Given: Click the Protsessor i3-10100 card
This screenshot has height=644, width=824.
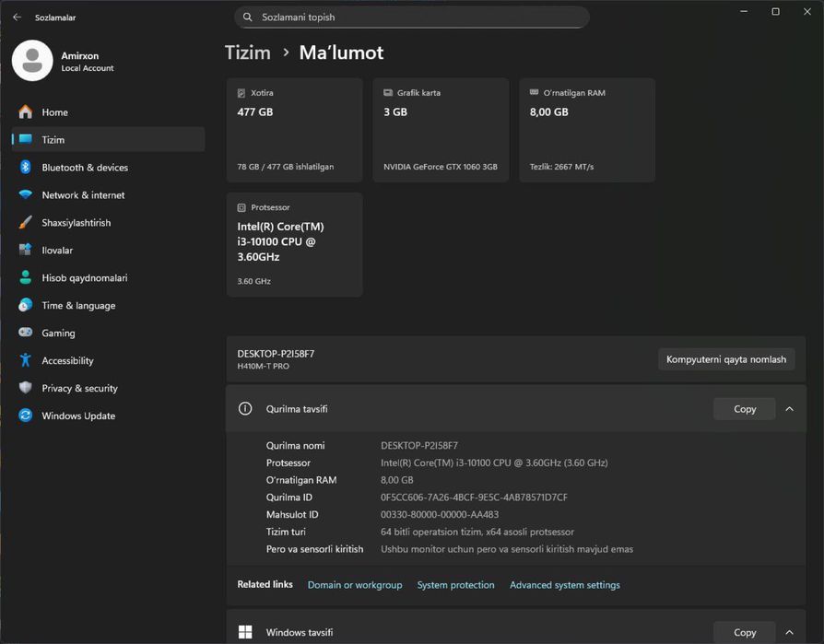Looking at the screenshot, I should [294, 244].
